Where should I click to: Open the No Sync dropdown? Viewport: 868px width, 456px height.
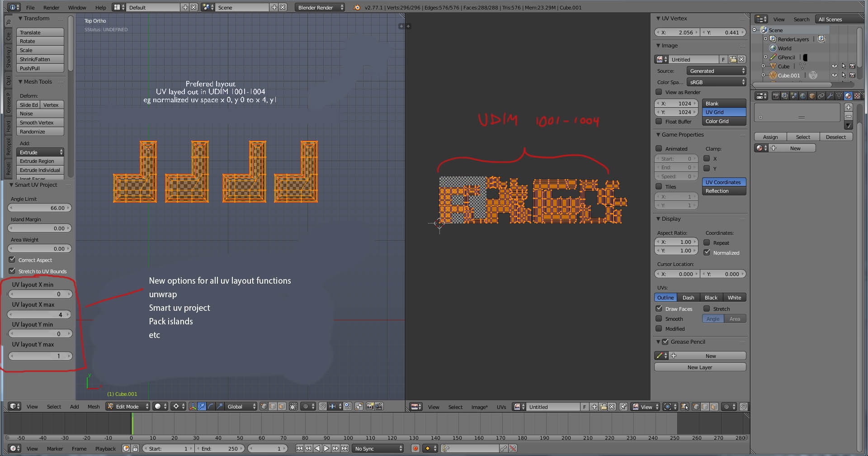tap(378, 448)
